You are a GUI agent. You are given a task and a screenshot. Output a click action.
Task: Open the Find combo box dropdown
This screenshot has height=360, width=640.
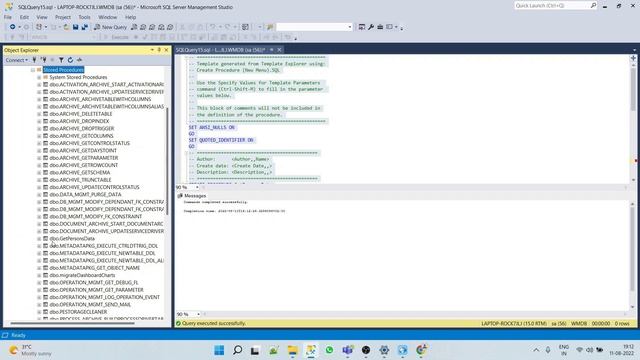[350, 27]
